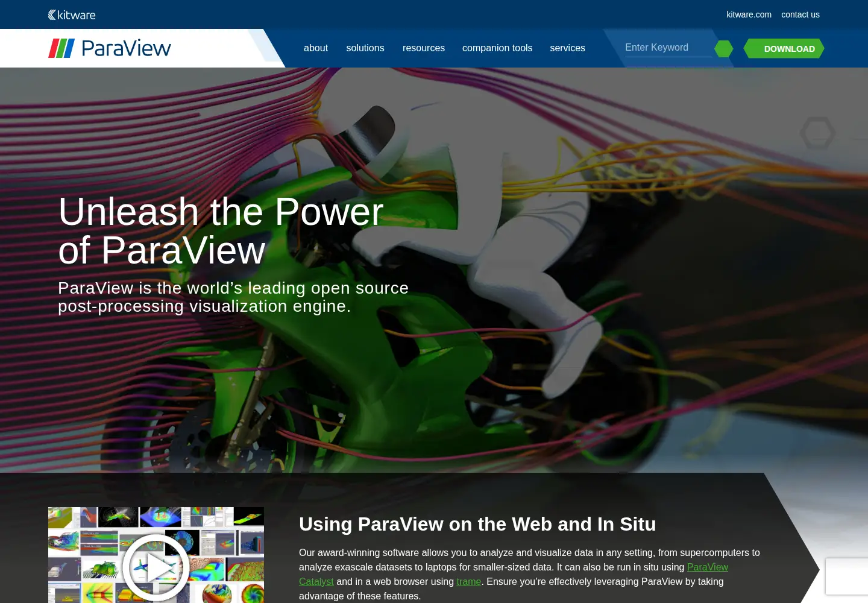The width and height of the screenshot is (868, 603).
Task: Open the services menu
Action: click(x=567, y=48)
